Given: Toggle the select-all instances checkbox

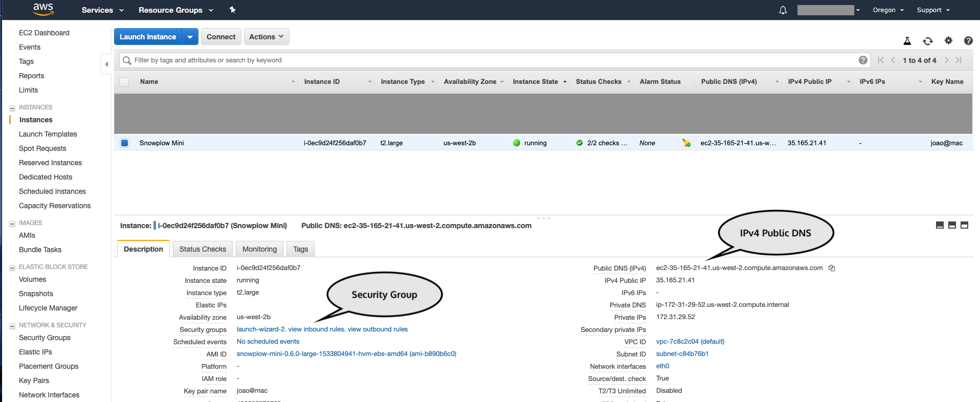Looking at the screenshot, I should point(124,82).
